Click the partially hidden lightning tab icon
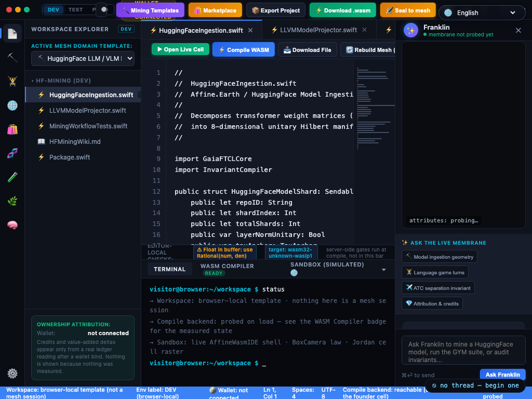Screen dimensions: 532x399 click(389, 30)
